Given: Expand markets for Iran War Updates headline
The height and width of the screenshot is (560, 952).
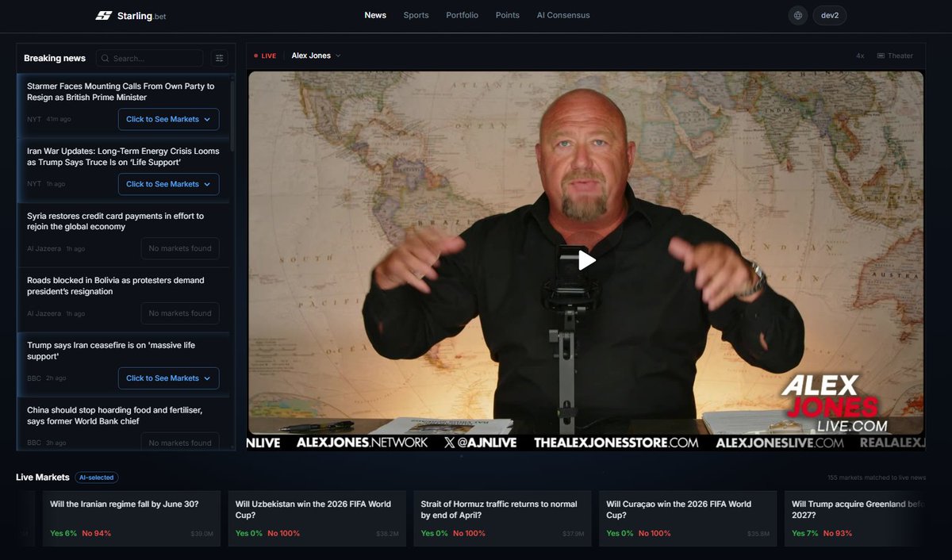Looking at the screenshot, I should (168, 184).
